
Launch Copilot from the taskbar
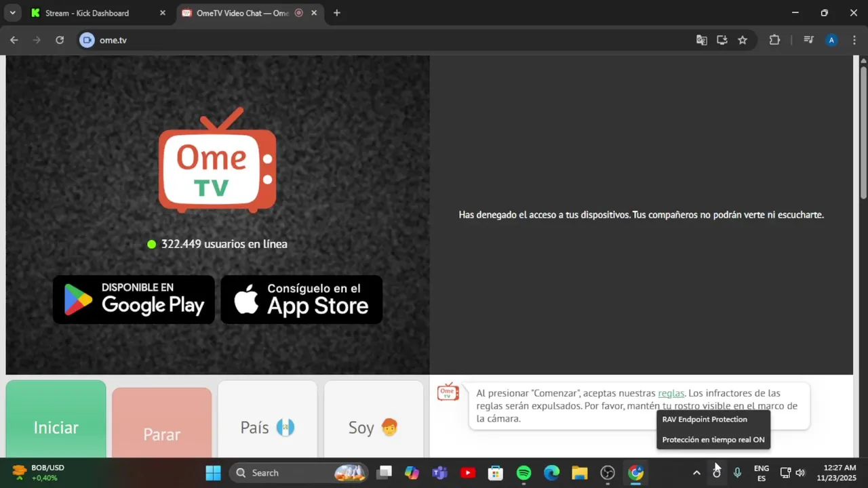(412, 473)
